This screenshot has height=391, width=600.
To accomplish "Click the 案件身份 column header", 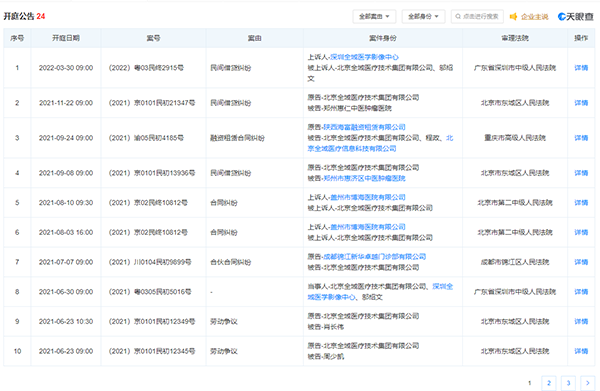I will (383, 38).
